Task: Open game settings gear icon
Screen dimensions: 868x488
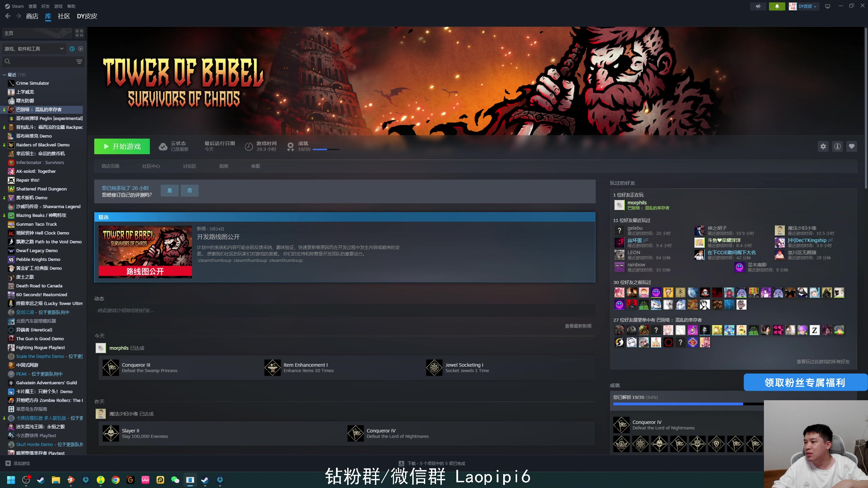Action: [823, 146]
